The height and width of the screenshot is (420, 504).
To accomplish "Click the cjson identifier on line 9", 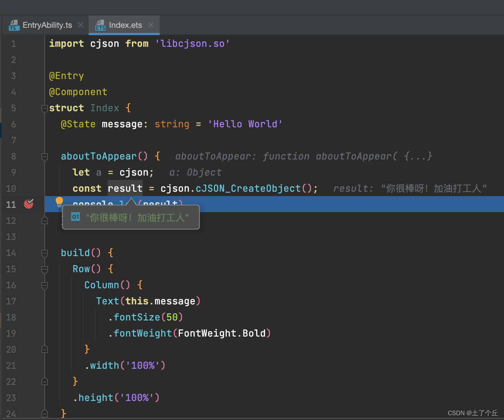I will pos(134,172).
